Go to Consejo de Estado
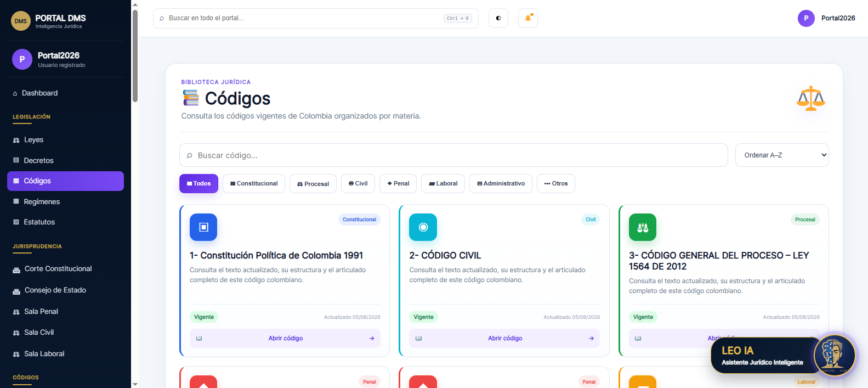 pos(65,290)
